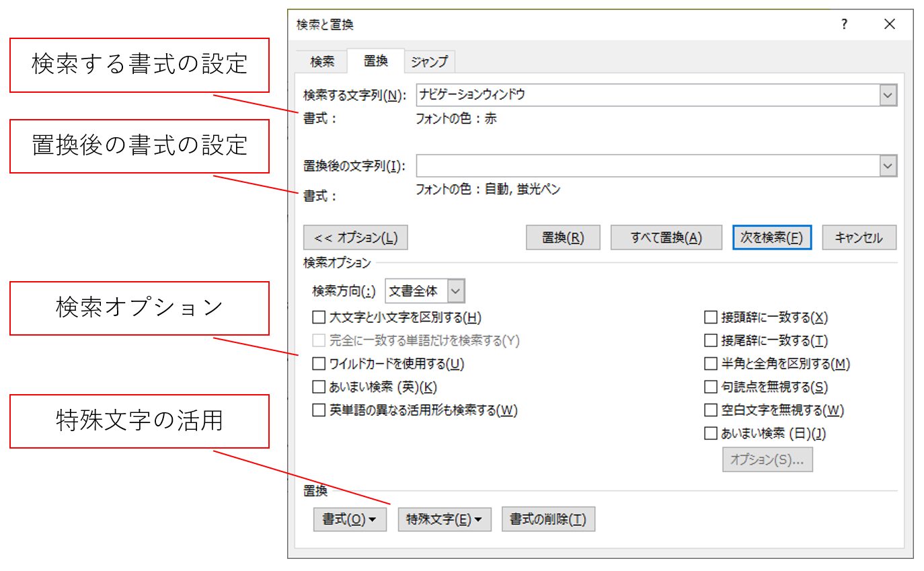Collapse options with << オプション button
Screen dimensions: 924x571
coord(356,237)
